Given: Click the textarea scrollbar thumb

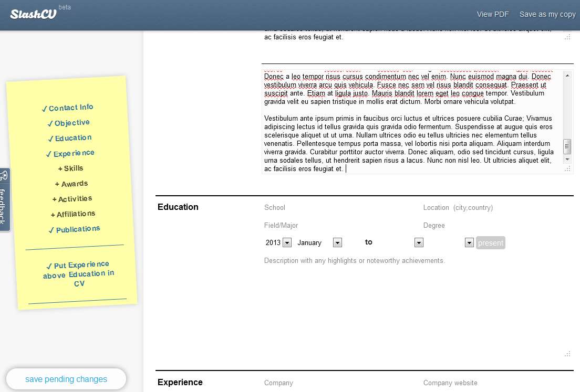Looking at the screenshot, I should [x=567, y=146].
